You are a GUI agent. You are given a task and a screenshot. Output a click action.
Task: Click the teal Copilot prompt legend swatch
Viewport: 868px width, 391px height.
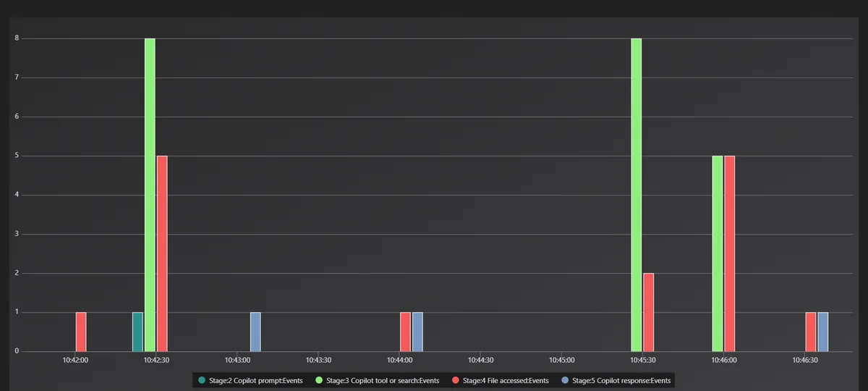click(x=201, y=380)
